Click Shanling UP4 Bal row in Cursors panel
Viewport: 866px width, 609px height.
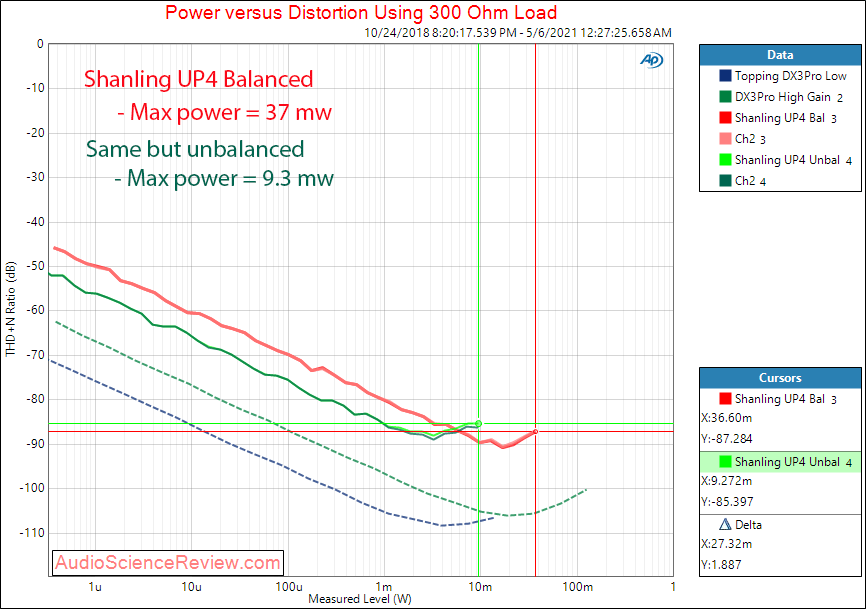click(780, 399)
